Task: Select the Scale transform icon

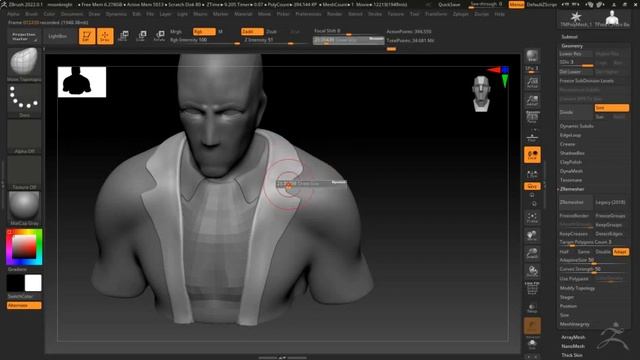Action: (x=141, y=36)
